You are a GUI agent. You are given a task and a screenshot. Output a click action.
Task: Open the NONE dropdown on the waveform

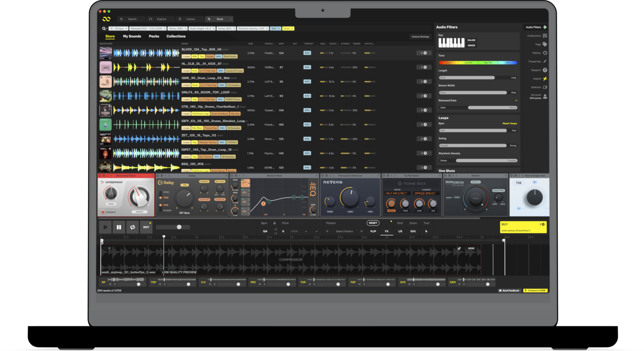[x=471, y=248]
